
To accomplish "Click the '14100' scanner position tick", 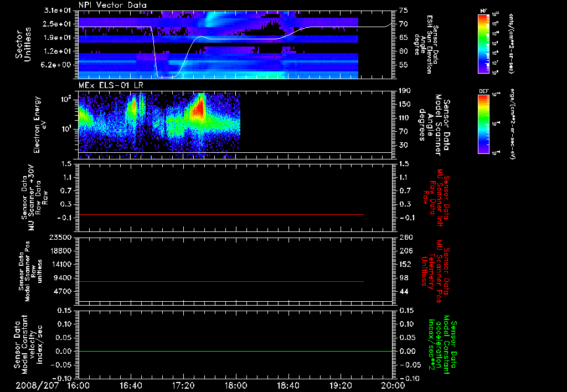I will 60,264.
